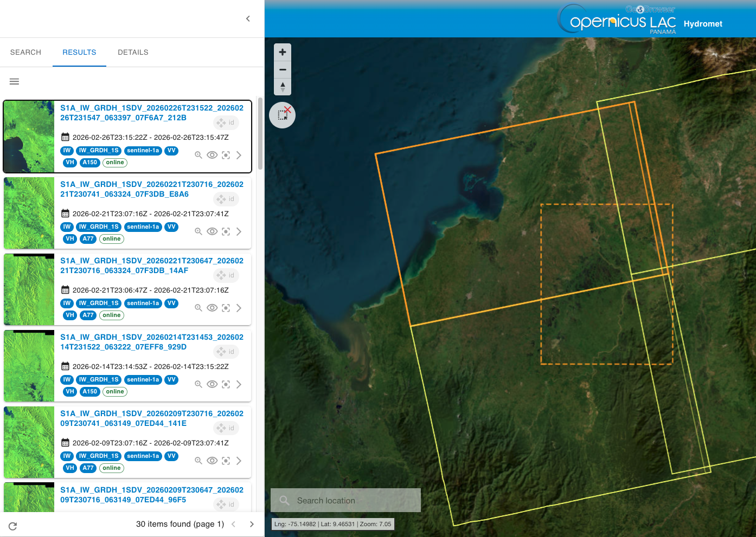Click the Search location field

346,500
